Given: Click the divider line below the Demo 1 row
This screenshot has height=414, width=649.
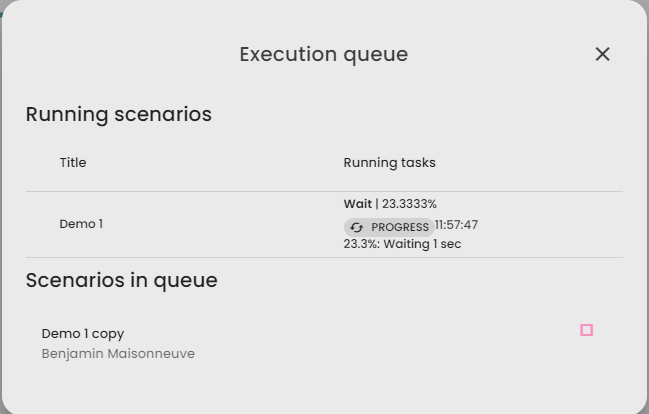Looking at the screenshot, I should (324, 258).
